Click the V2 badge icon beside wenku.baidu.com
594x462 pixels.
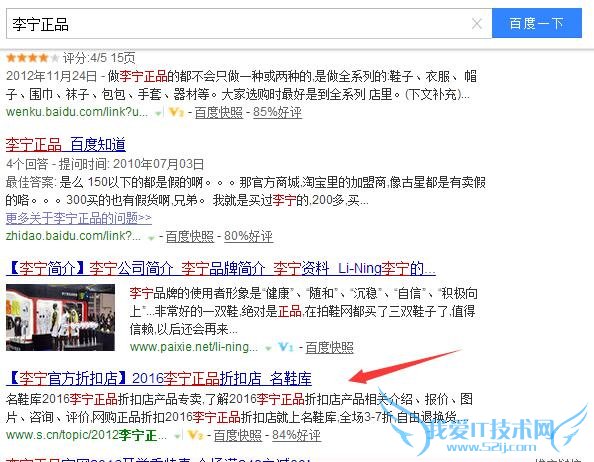click(x=176, y=112)
